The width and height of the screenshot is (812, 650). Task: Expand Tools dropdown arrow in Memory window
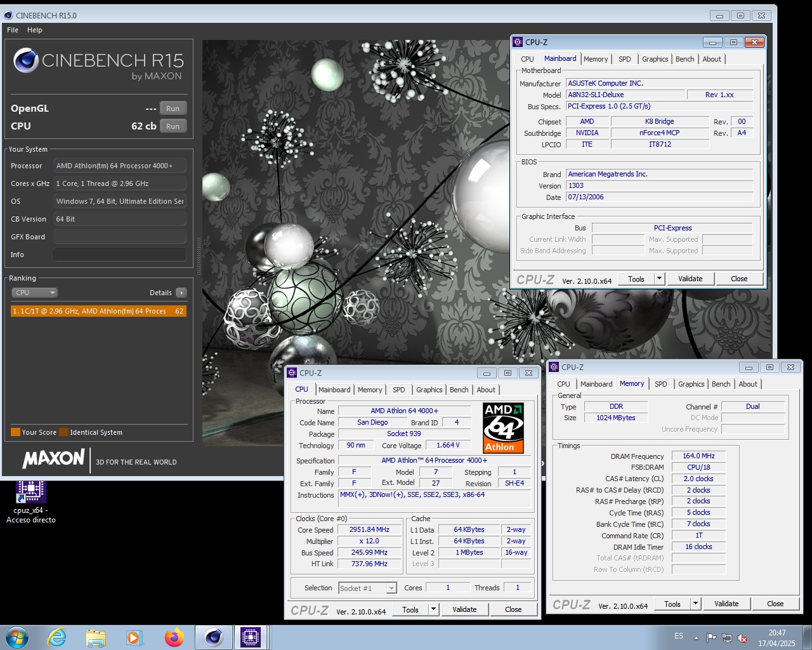coord(695,604)
